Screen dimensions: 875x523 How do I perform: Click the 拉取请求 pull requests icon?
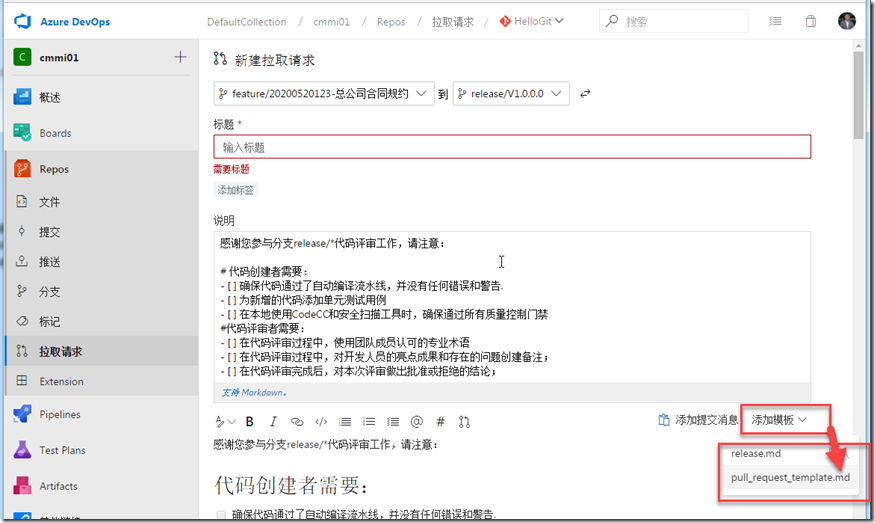tap(22, 351)
